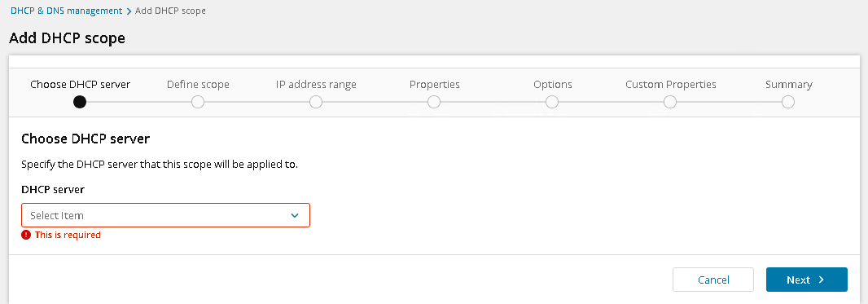Select the Custom Properties step label

click(x=671, y=85)
